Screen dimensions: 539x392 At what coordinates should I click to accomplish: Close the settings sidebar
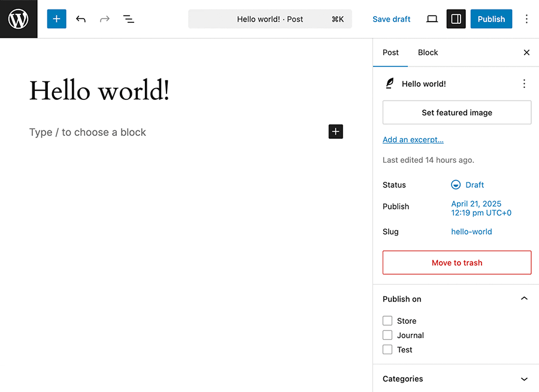click(x=526, y=53)
